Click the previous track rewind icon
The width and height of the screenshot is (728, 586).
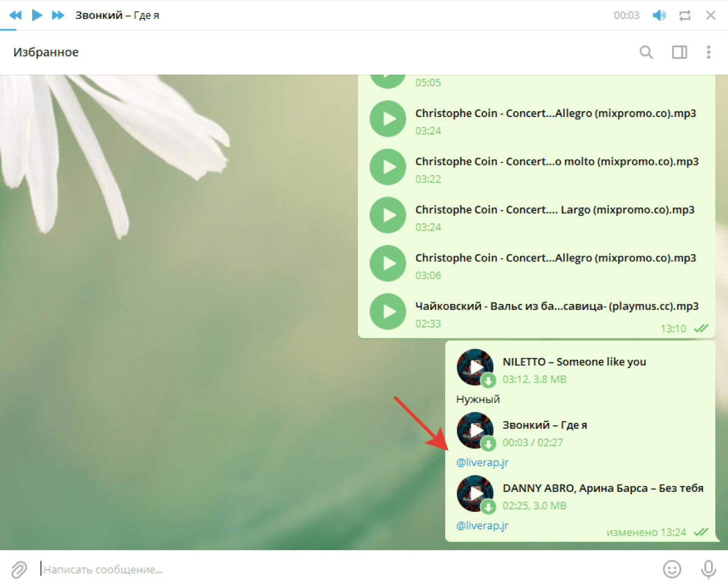point(15,15)
